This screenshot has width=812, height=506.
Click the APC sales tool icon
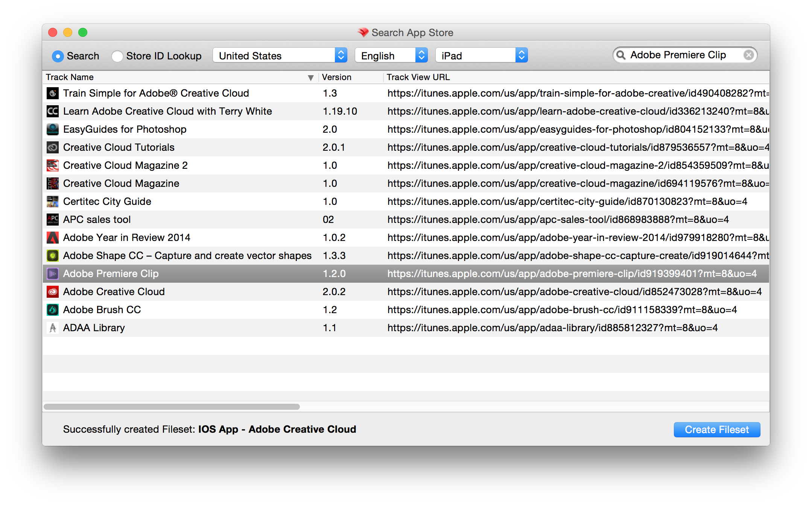tap(53, 220)
